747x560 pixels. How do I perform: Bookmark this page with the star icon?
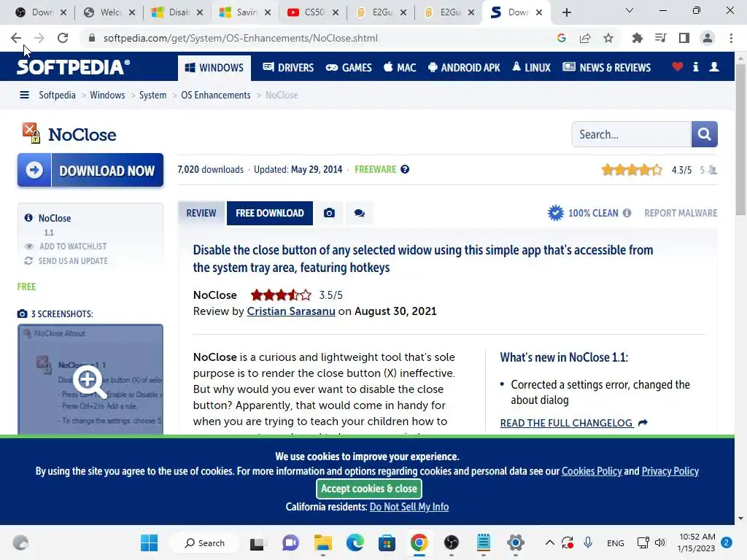[608, 38]
